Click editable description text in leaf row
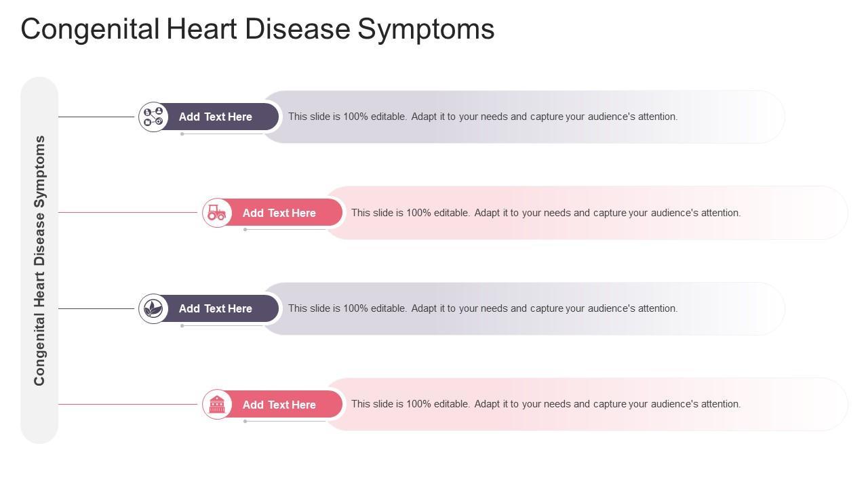The width and height of the screenshot is (868, 488). (483, 308)
